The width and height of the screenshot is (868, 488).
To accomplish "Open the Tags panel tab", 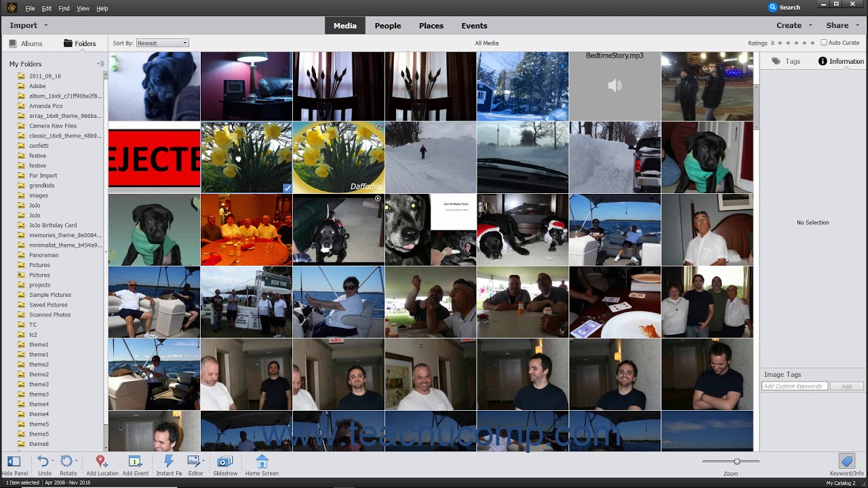I will click(x=786, y=61).
